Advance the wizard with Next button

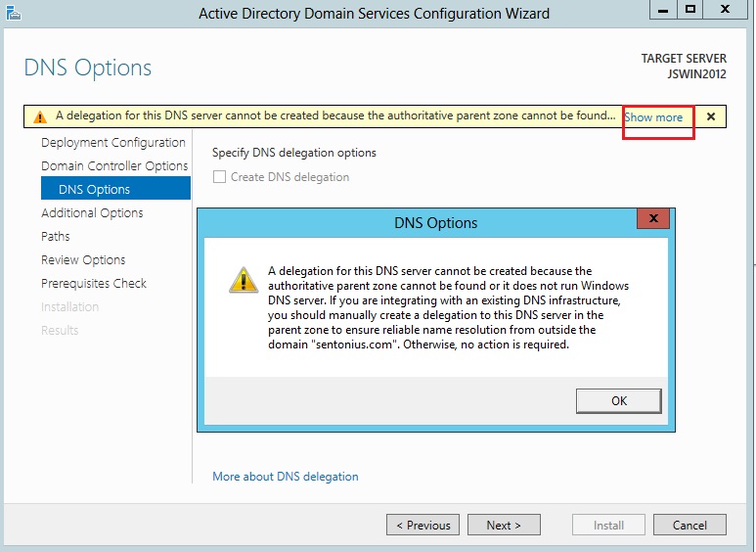click(x=504, y=525)
